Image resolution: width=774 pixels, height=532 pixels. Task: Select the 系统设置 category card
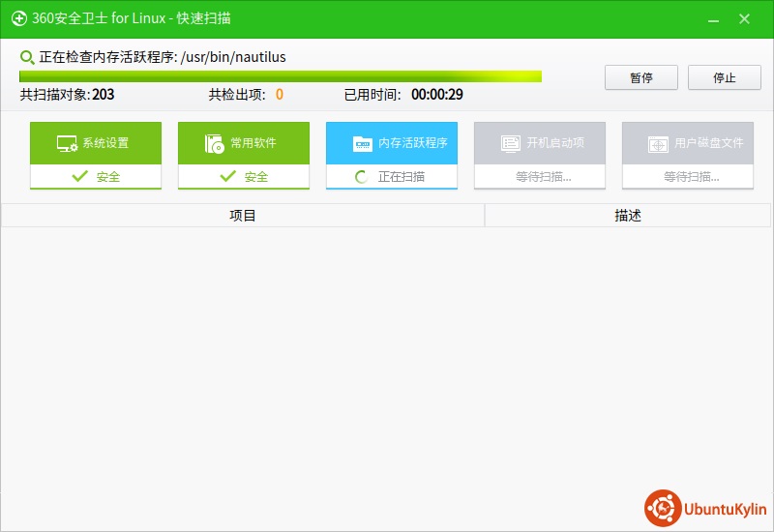[x=96, y=156]
